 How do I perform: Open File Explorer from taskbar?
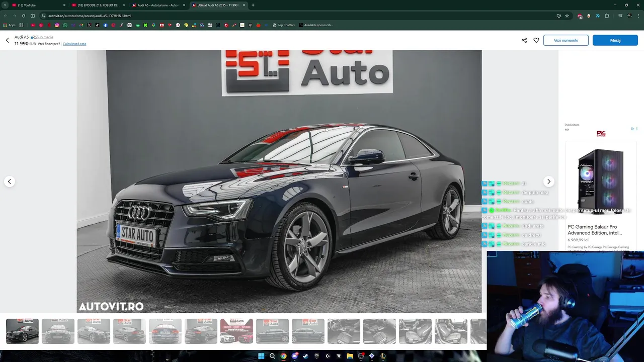pos(350,356)
